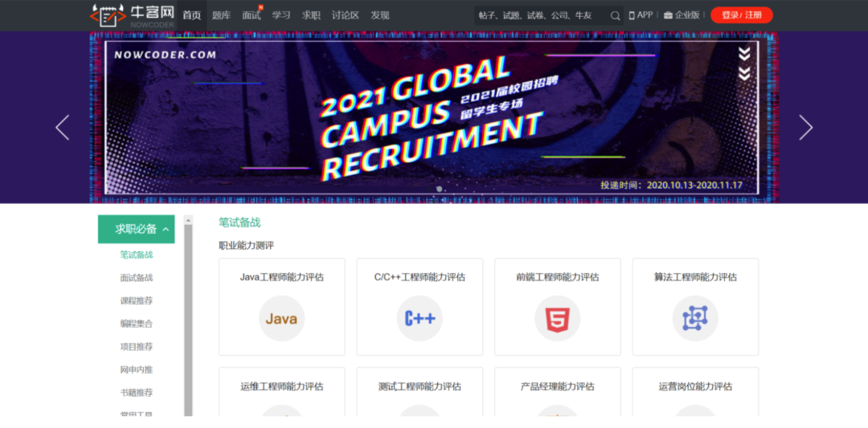Show previous banner with left arrow

63,128
